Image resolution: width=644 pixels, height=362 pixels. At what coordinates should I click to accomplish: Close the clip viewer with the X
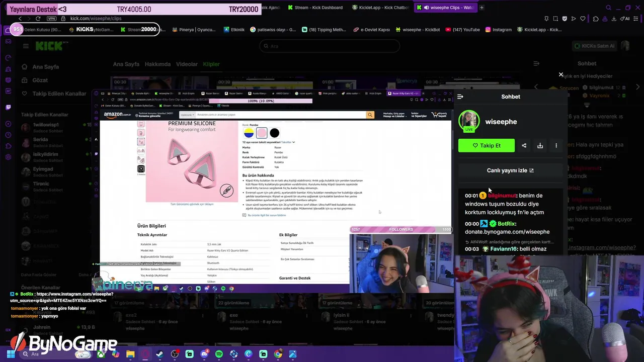(561, 74)
